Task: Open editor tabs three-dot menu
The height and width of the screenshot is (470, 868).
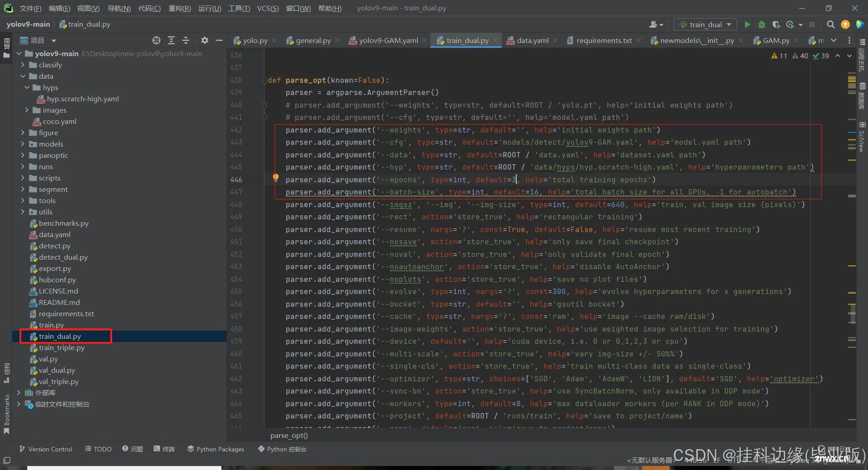Action: point(849,40)
